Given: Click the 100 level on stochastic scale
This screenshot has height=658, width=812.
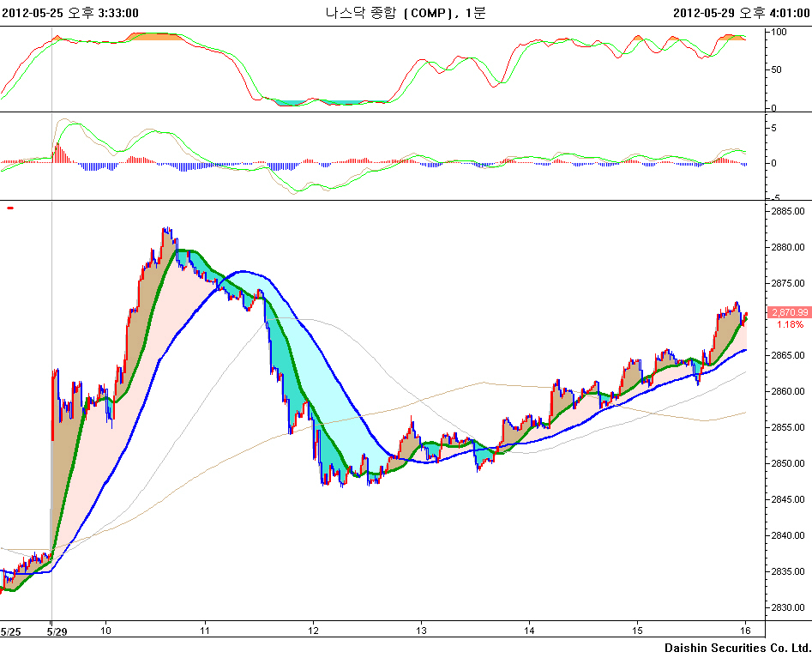Looking at the screenshot, I should (x=779, y=33).
